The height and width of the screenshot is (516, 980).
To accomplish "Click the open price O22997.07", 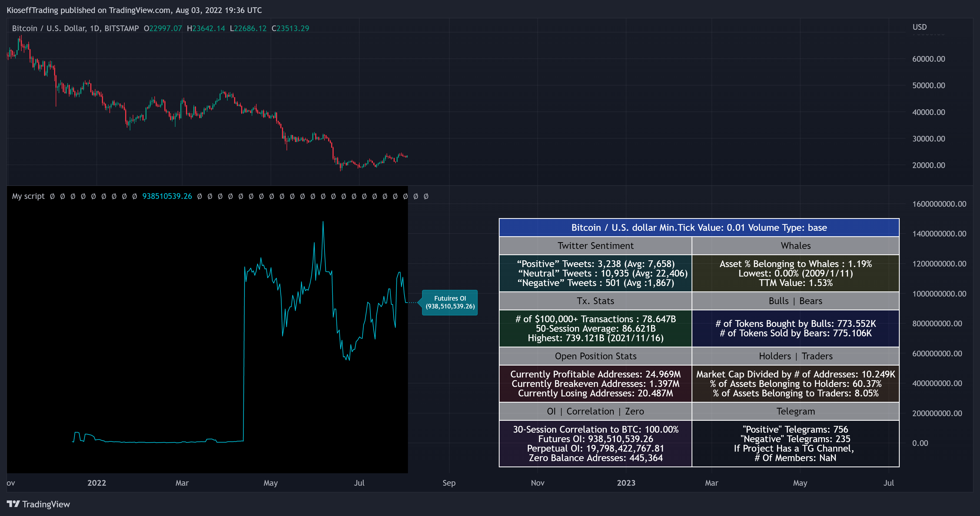I will point(163,28).
